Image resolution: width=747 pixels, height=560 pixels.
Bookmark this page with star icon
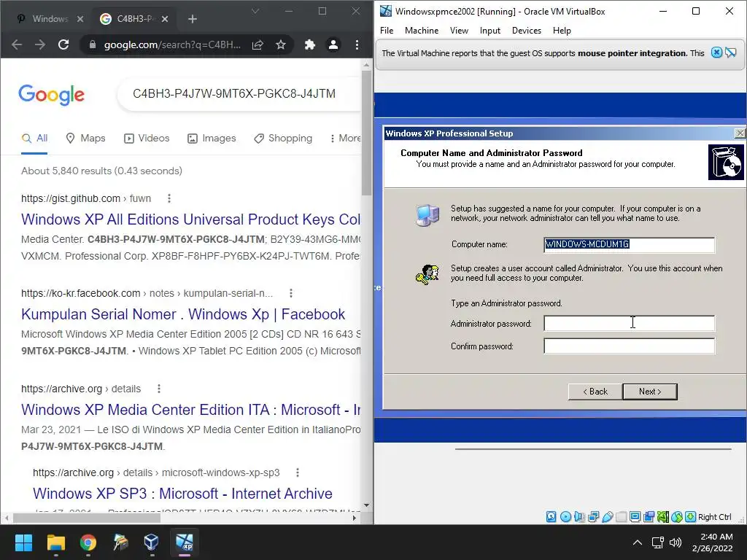[x=281, y=44]
